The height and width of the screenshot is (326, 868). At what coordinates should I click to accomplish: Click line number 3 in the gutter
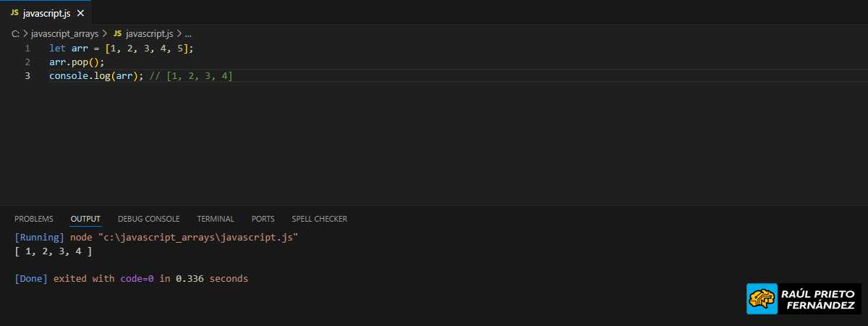(x=27, y=76)
